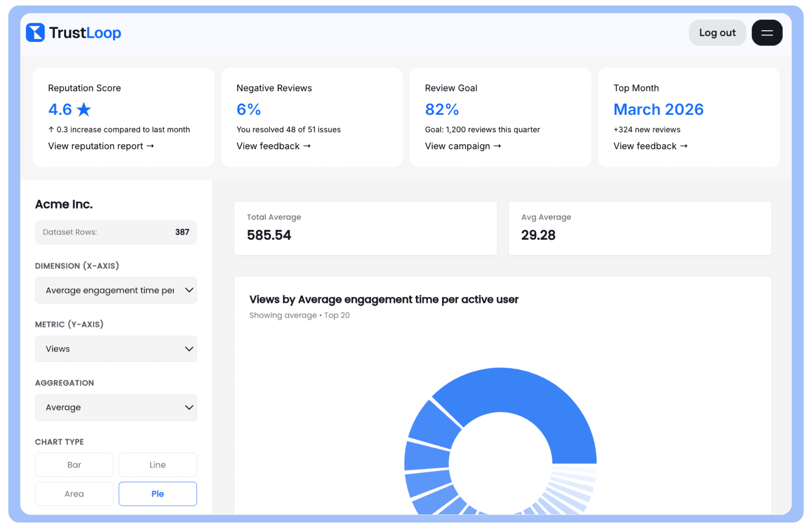Enable the Line chart type

click(x=157, y=464)
